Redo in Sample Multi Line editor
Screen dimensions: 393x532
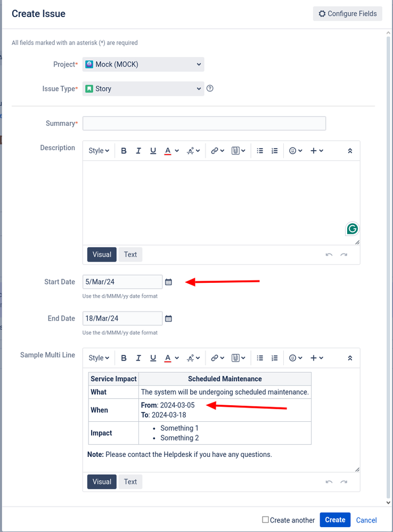tap(344, 482)
